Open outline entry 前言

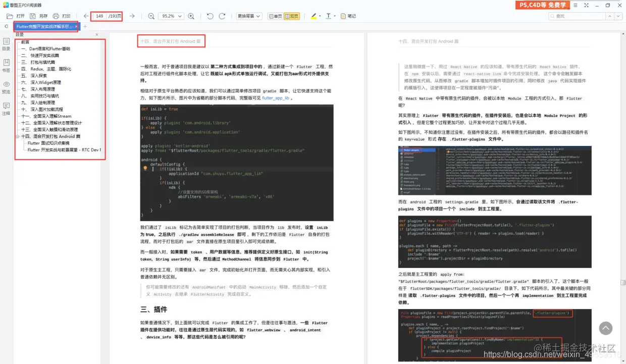click(25, 42)
